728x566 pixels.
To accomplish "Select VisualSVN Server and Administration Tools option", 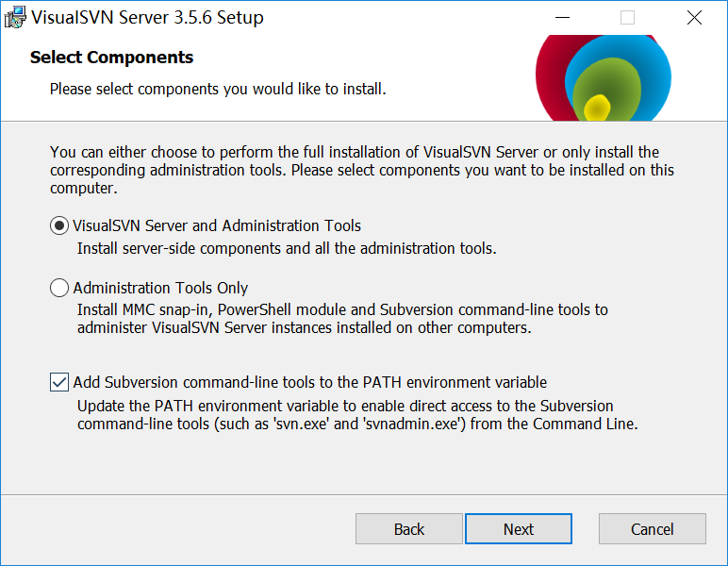I will [59, 225].
